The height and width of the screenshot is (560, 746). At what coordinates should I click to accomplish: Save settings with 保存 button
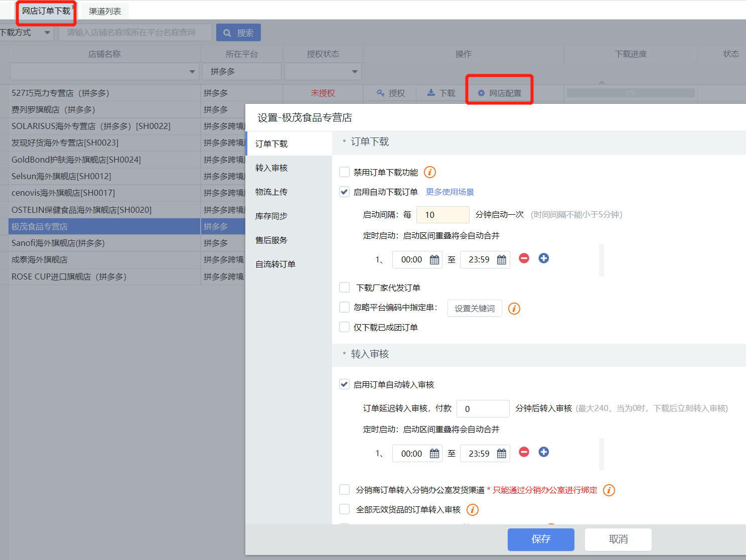tap(541, 539)
